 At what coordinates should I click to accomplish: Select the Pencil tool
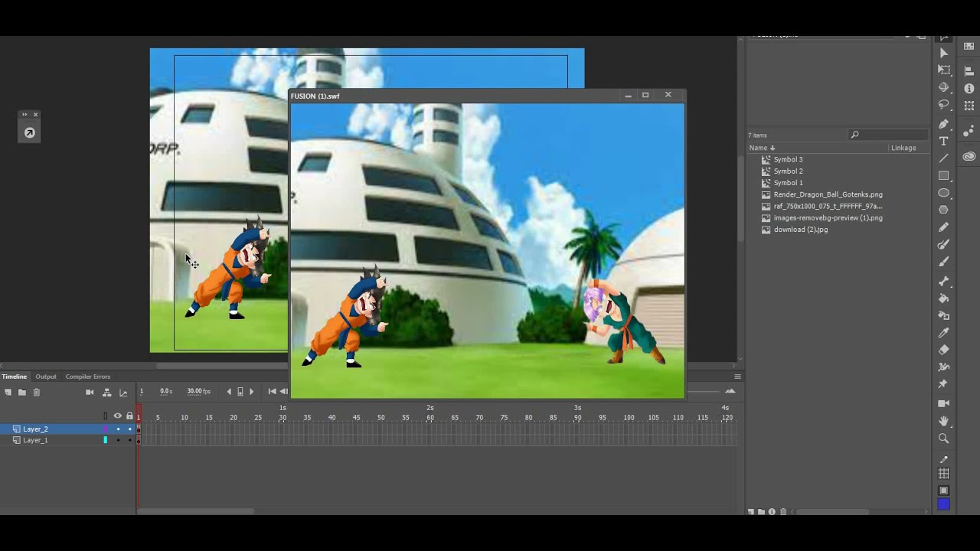tap(944, 227)
